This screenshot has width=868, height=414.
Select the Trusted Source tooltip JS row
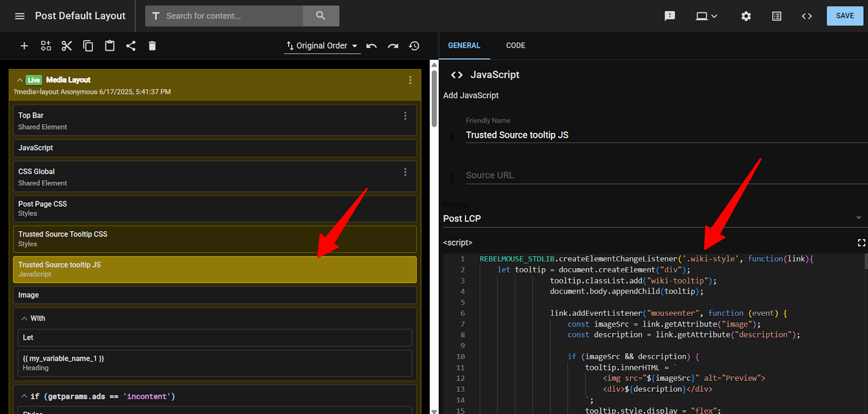[215, 269]
